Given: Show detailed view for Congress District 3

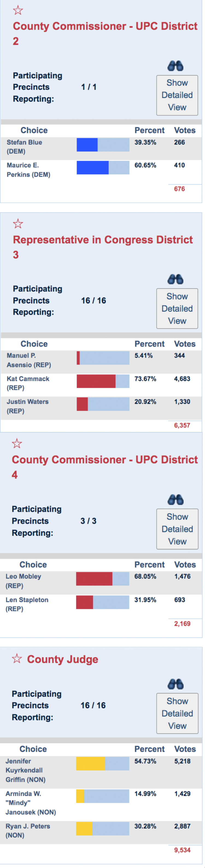Looking at the screenshot, I should coord(177,309).
